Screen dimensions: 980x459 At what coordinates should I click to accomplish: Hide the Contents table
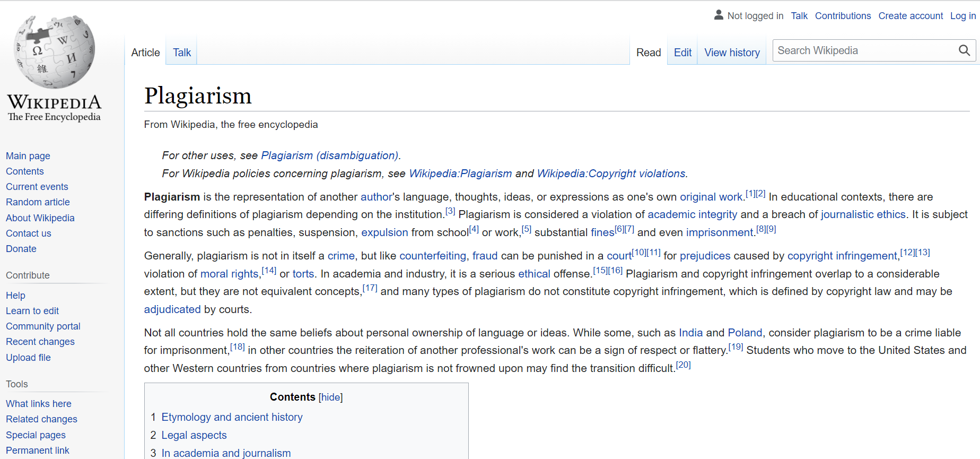click(330, 397)
